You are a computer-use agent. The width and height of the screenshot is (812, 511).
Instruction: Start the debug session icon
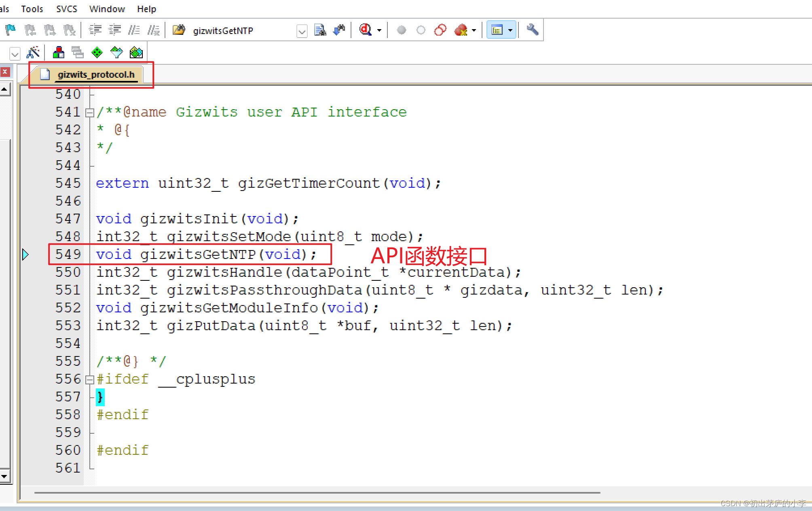(x=366, y=30)
